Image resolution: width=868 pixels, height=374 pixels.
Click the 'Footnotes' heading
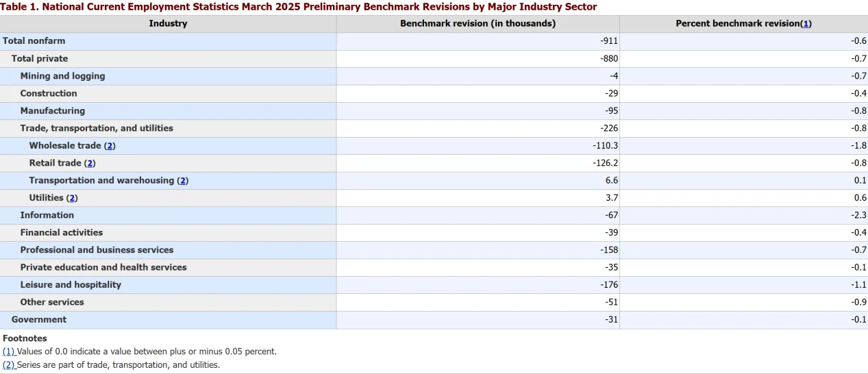point(25,338)
